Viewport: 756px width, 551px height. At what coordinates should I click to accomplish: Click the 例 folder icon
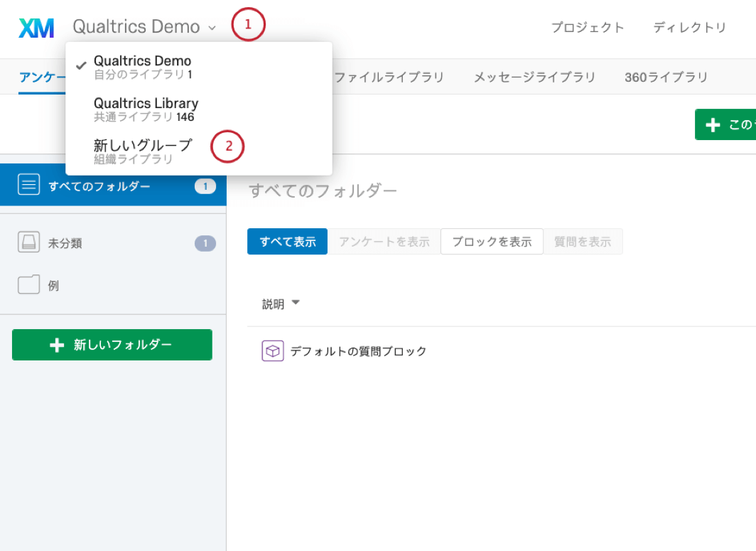(x=29, y=284)
